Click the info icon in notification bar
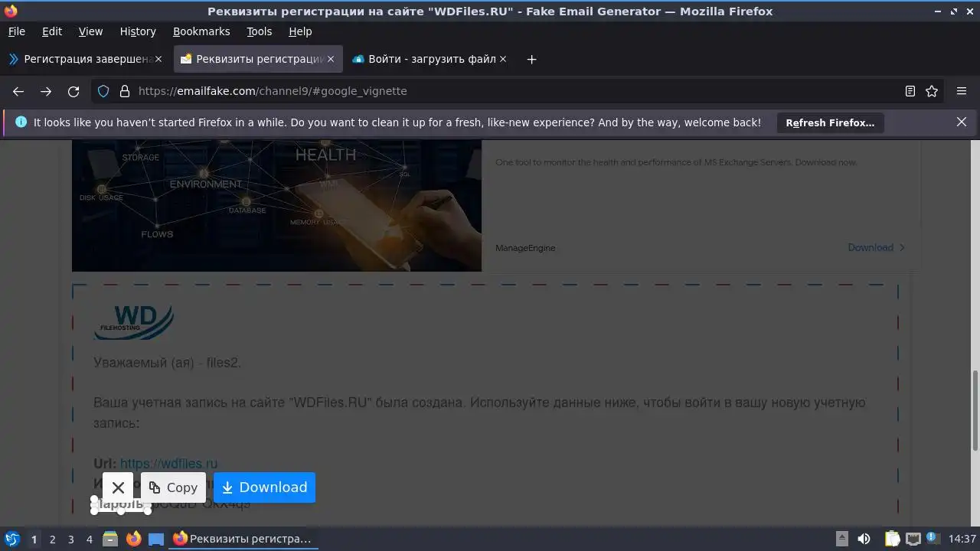The image size is (980, 551). coord(21,122)
